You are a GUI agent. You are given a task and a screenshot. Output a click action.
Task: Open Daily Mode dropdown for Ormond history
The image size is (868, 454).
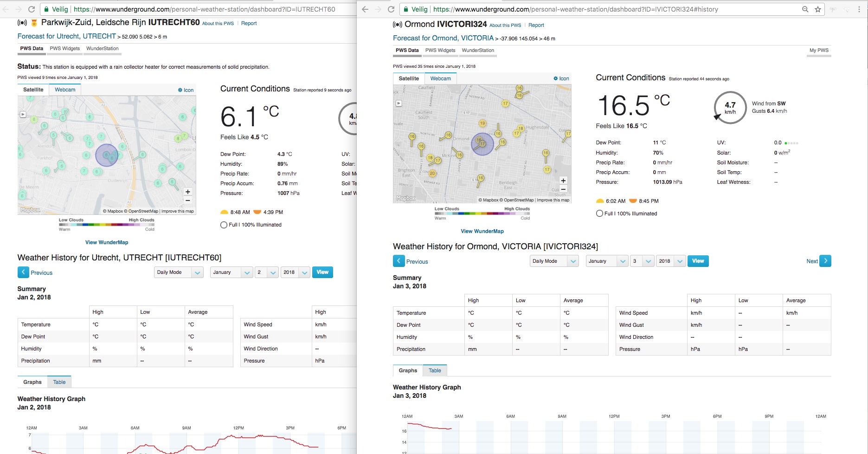pyautogui.click(x=554, y=261)
